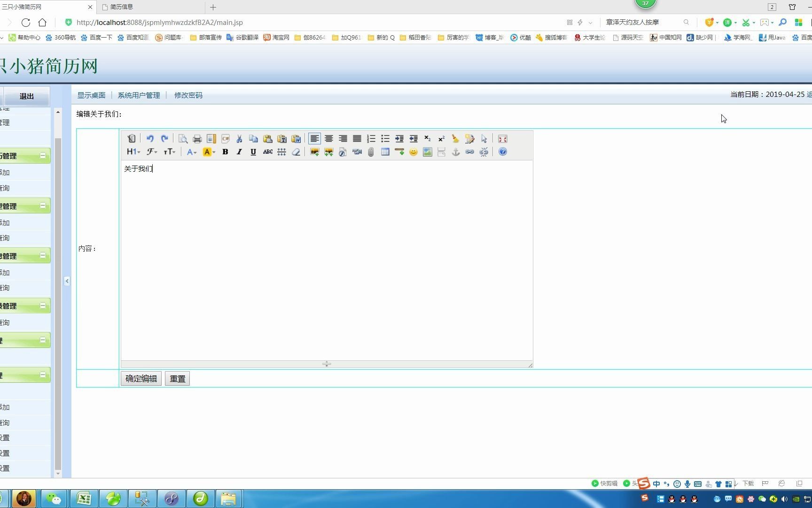Insert a hyperlink with the chain icon
The height and width of the screenshot is (508, 812).
(469, 152)
